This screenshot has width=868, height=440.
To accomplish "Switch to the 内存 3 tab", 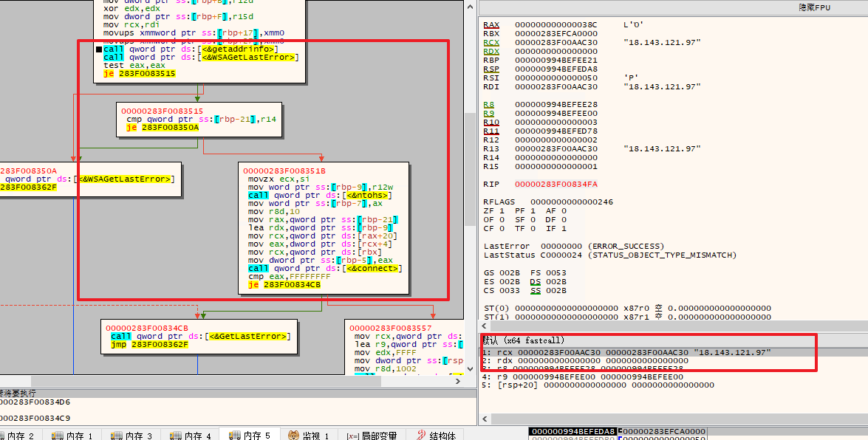I will pyautogui.click(x=131, y=436).
